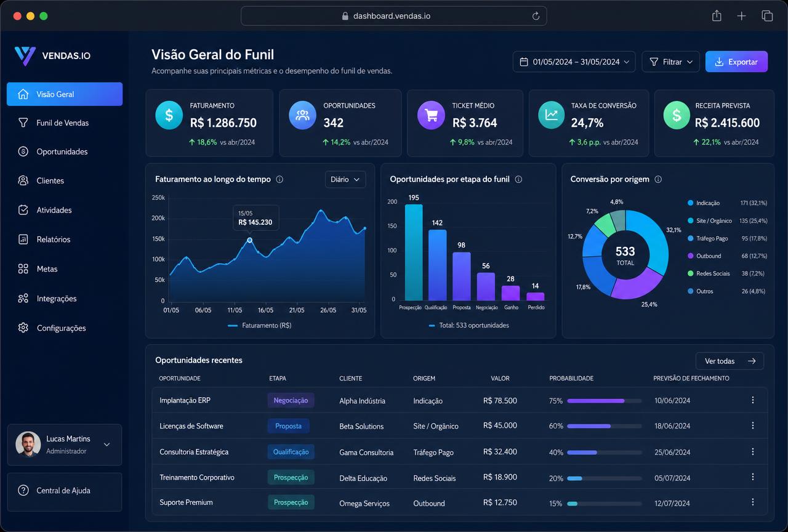Click the 40% probability bar
Image resolution: width=788 pixels, height=532 pixels.
click(604, 452)
